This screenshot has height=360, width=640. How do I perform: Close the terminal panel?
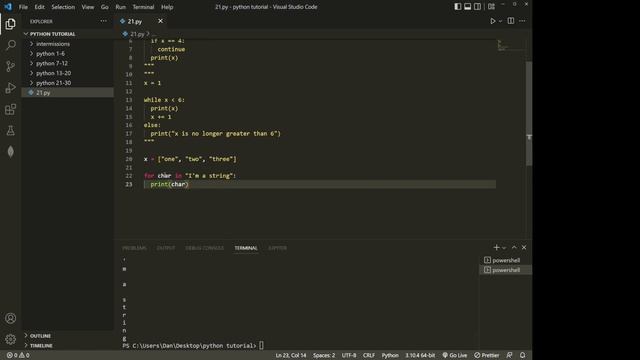coord(524,247)
